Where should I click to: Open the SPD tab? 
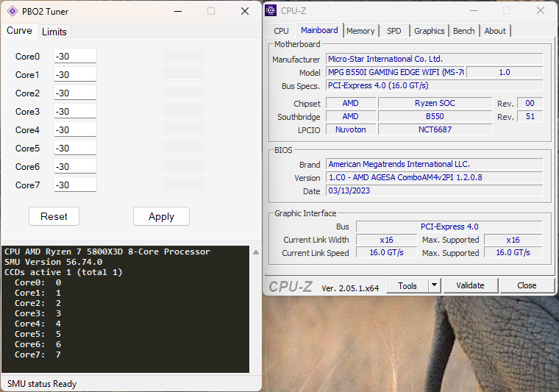click(394, 31)
